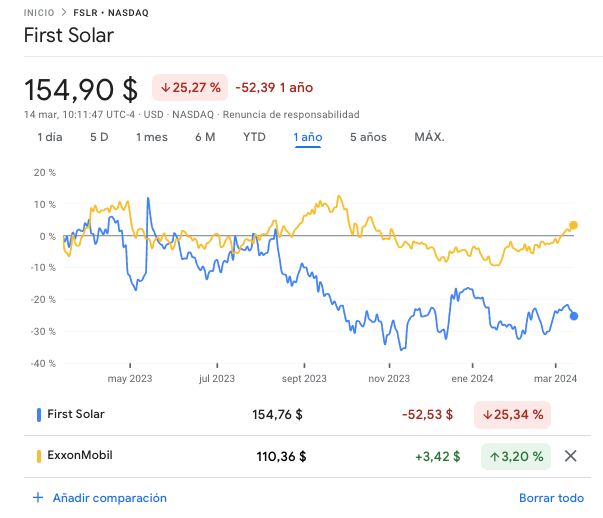Switch to the 5 D range tab

(99, 137)
